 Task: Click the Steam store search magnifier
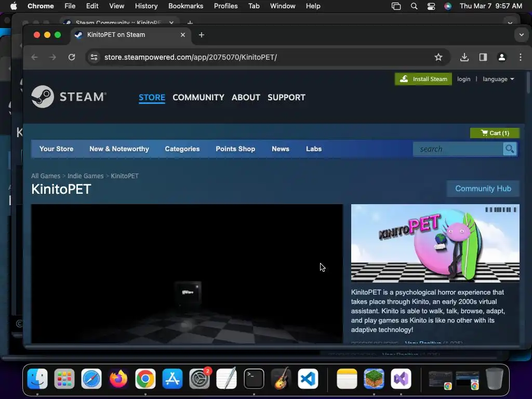tap(510, 149)
